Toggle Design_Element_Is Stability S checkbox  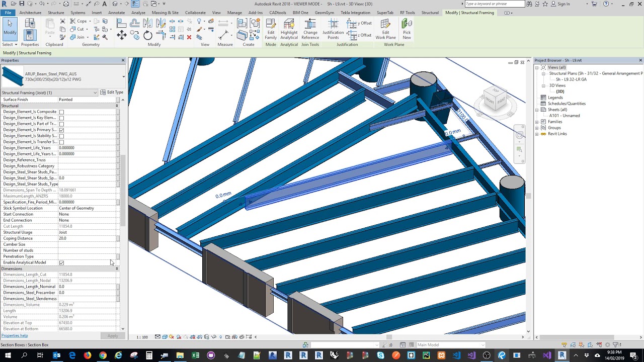[x=61, y=136]
